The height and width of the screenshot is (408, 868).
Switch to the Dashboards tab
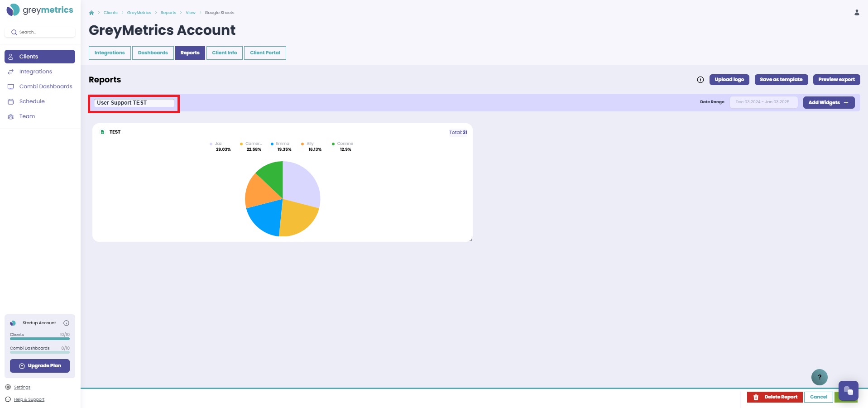pos(153,53)
